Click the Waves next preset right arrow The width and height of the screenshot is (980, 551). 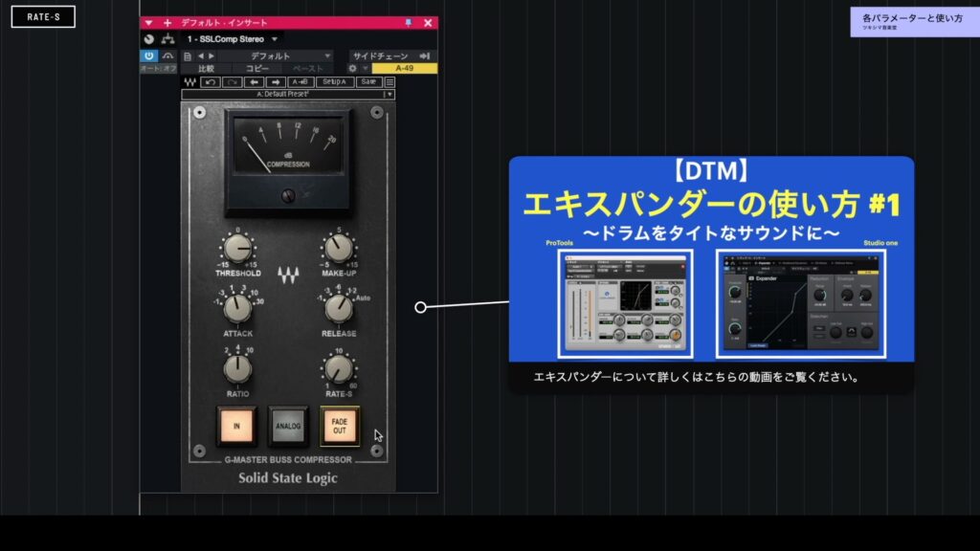(x=275, y=82)
